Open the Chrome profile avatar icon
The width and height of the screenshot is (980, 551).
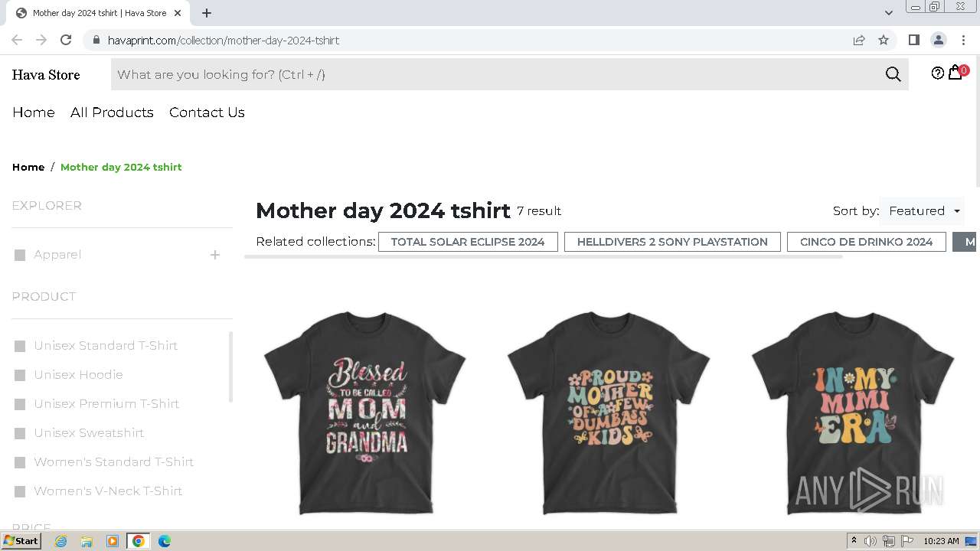coord(938,40)
